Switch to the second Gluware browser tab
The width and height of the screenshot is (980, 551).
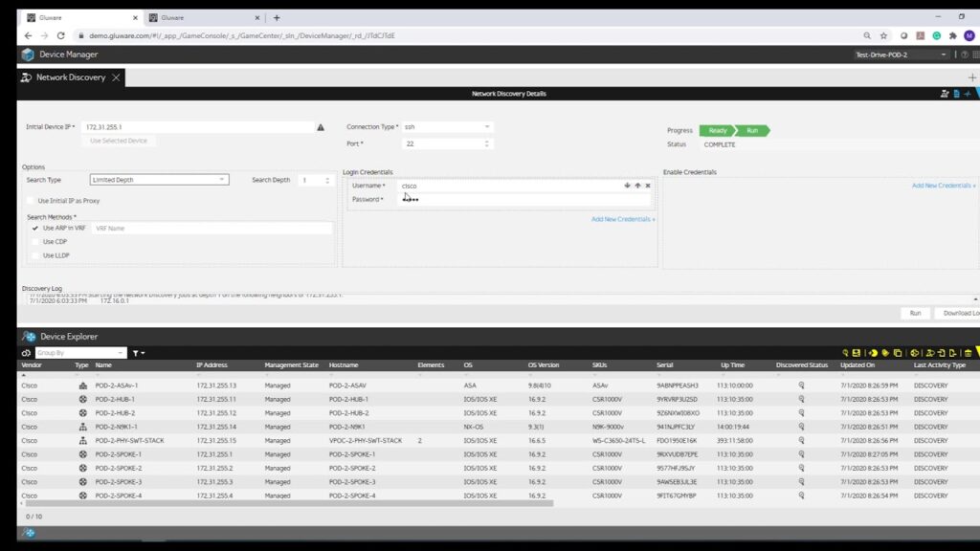click(x=198, y=16)
